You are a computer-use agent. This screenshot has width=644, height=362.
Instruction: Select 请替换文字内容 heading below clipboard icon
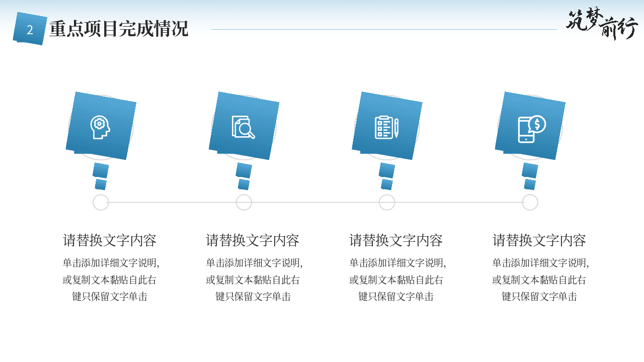pyautogui.click(x=396, y=240)
